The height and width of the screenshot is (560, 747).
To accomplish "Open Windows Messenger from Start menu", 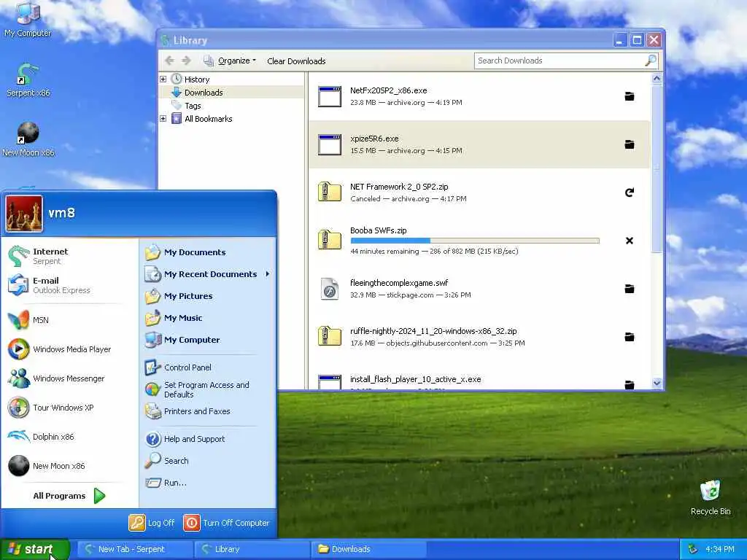I will (69, 378).
